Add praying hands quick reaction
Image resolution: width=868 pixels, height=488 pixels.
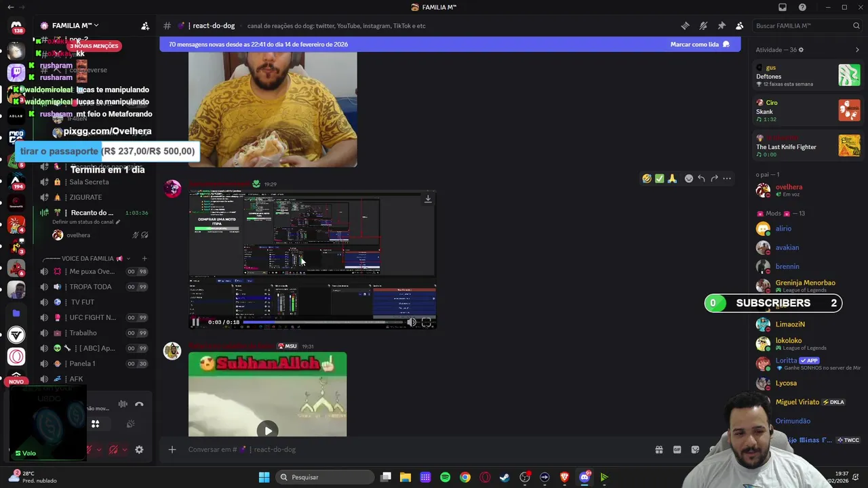(672, 178)
